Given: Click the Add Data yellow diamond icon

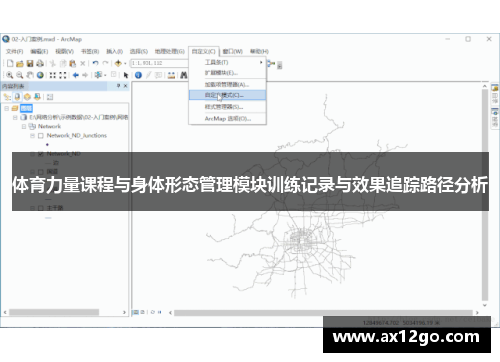Looking at the screenshot, I should [118, 63].
